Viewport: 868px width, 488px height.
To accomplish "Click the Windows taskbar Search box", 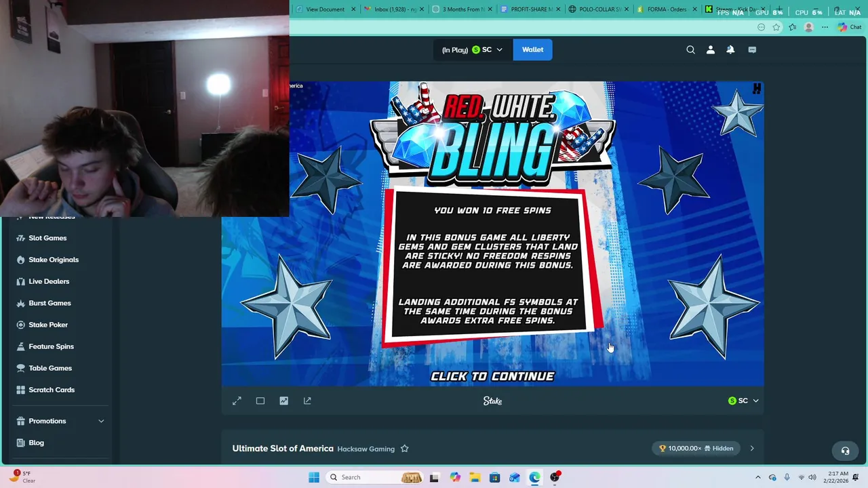I will pos(375,477).
